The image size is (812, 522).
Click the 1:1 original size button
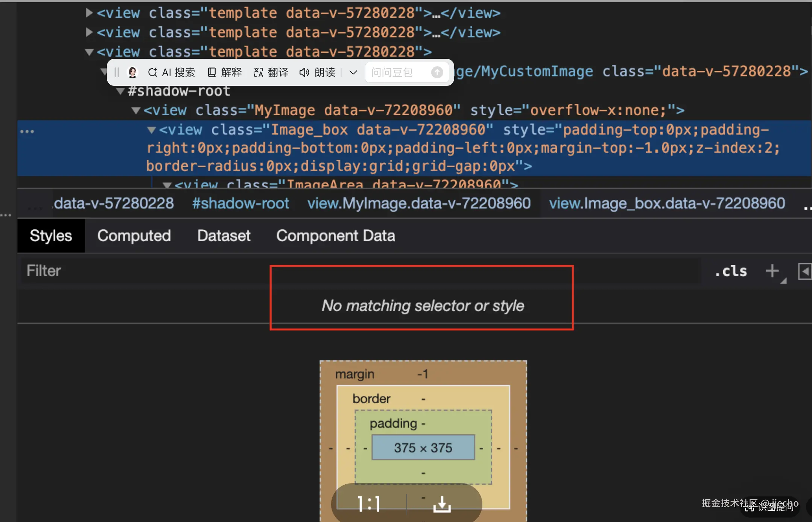[369, 504]
